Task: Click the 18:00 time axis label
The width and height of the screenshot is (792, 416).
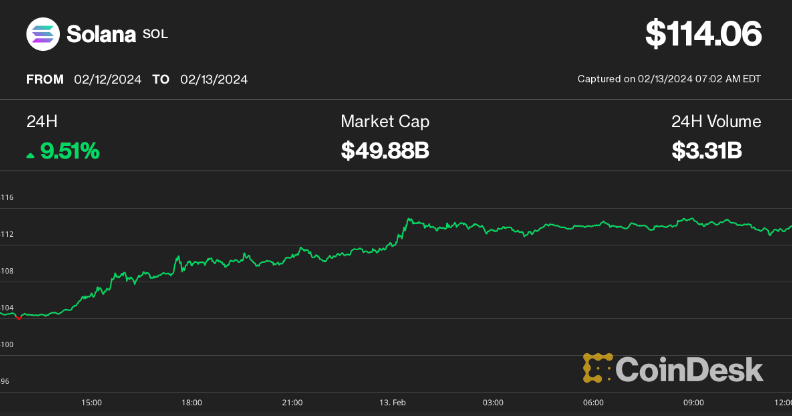Action: pyautogui.click(x=192, y=402)
